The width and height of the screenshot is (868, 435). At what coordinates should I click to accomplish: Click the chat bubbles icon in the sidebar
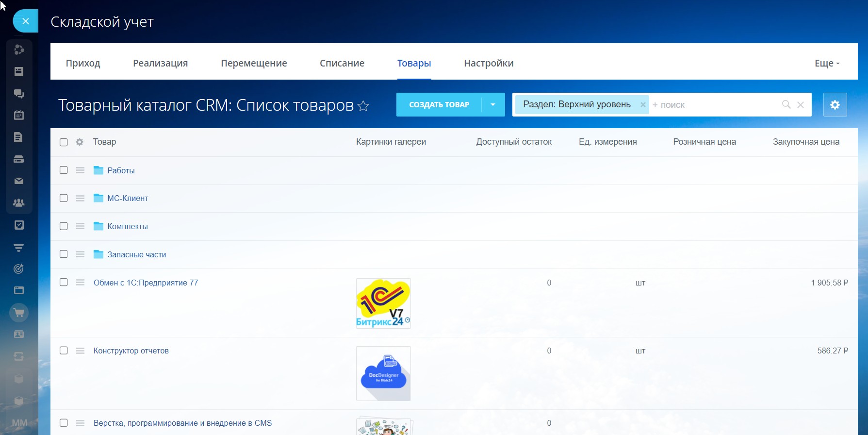19,94
